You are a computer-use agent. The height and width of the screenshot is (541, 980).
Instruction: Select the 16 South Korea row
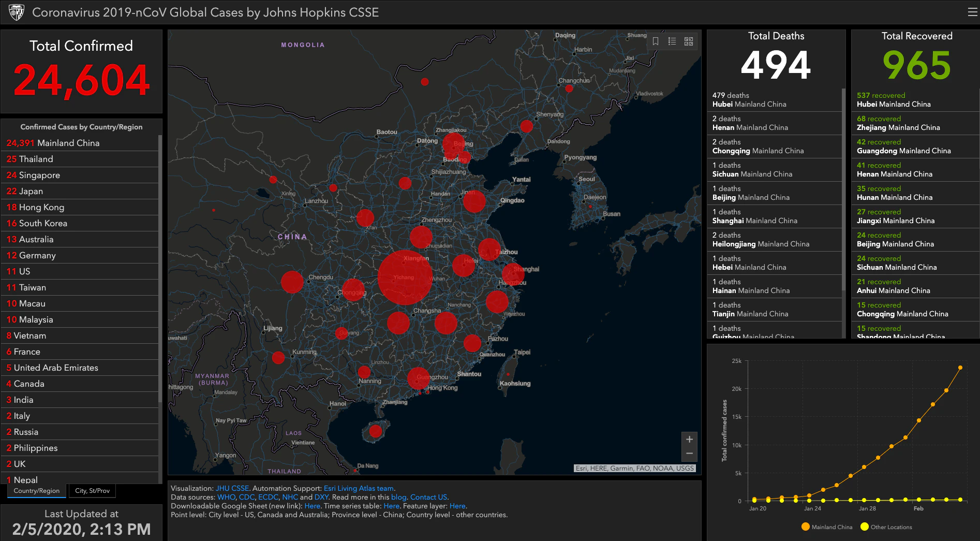tap(80, 223)
